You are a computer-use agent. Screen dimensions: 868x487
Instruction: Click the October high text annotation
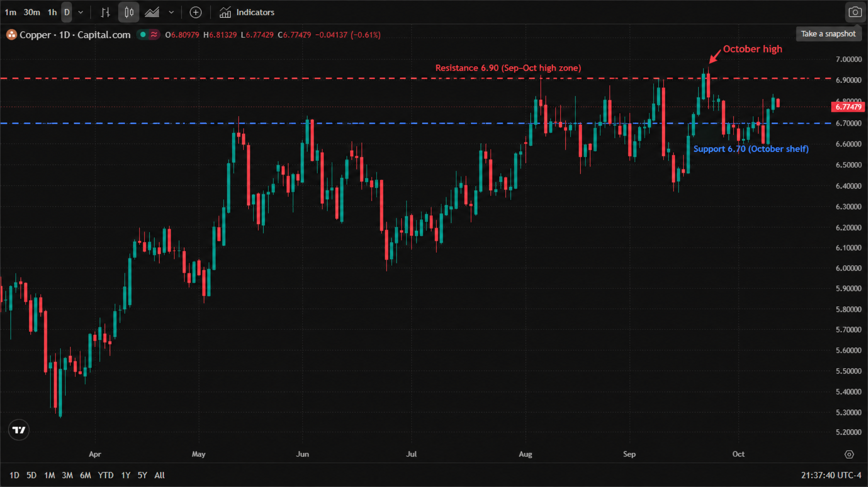pos(753,49)
